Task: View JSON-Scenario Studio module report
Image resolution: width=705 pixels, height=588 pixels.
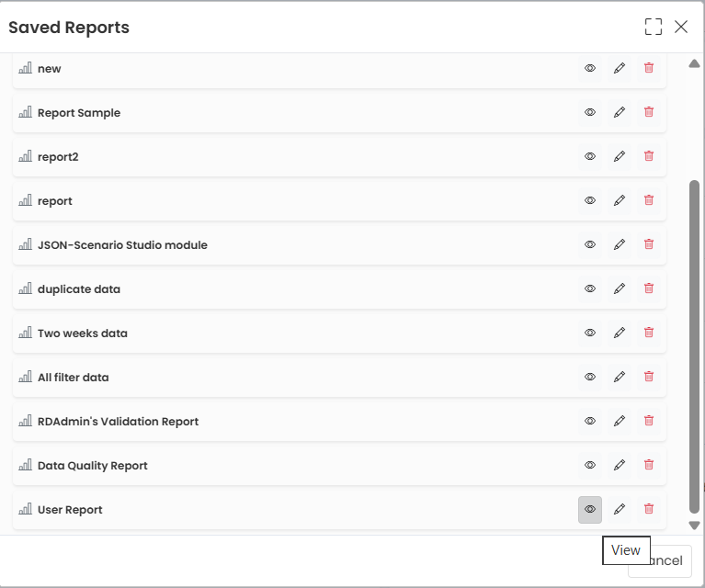Action: pyautogui.click(x=590, y=244)
